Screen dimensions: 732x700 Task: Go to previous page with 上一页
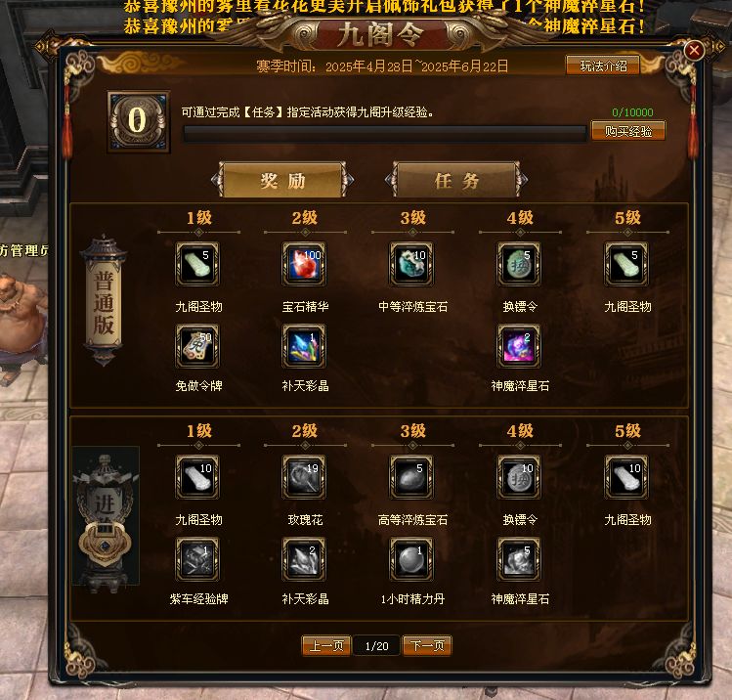coord(326,646)
